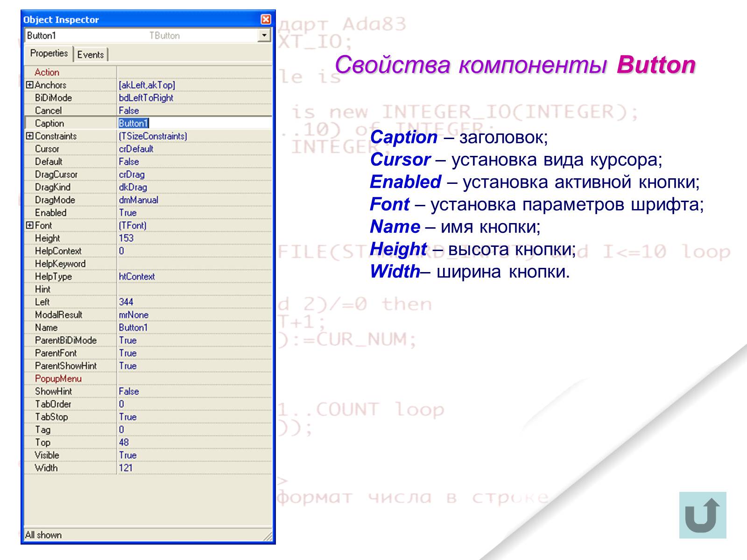The width and height of the screenshot is (747, 560).
Task: Close the Object Inspector window
Action: click(x=266, y=19)
